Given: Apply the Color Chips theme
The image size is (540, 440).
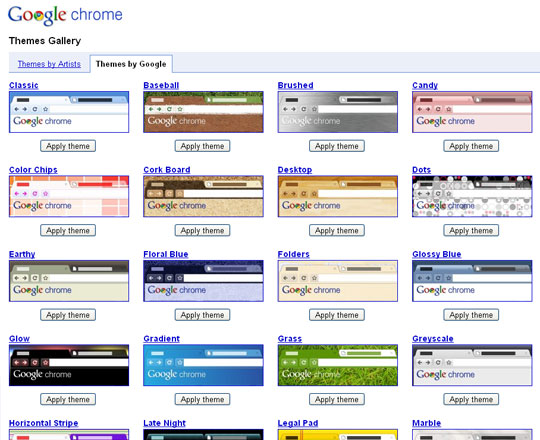Looking at the screenshot, I should pyautogui.click(x=68, y=230).
